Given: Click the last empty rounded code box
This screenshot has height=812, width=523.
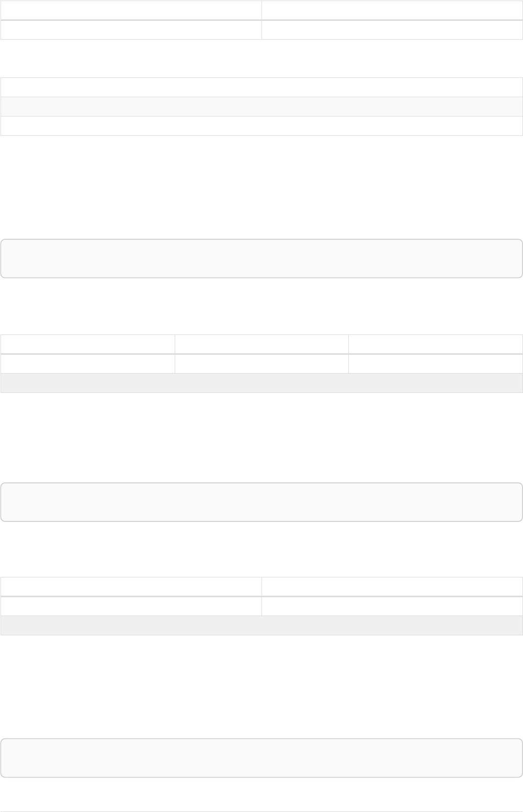Looking at the screenshot, I should coord(261,758).
